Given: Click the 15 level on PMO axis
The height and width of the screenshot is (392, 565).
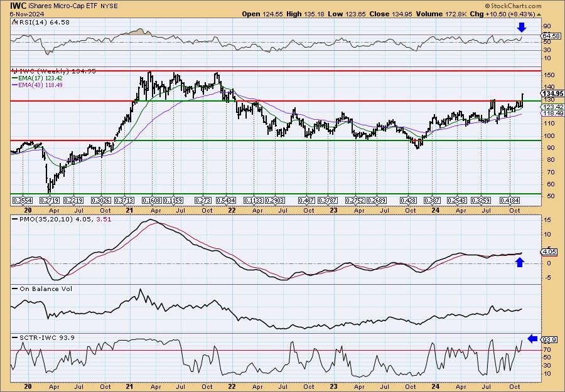Looking at the screenshot, I should (x=547, y=220).
